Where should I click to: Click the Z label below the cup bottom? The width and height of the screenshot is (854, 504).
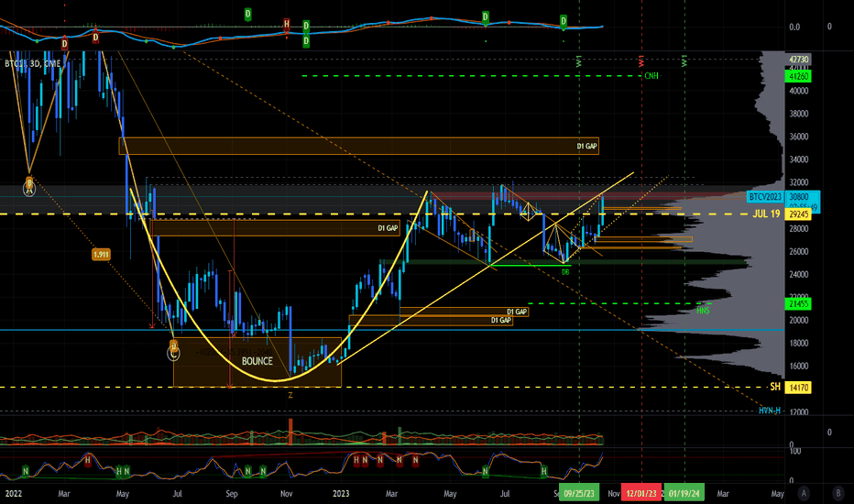tap(290, 395)
